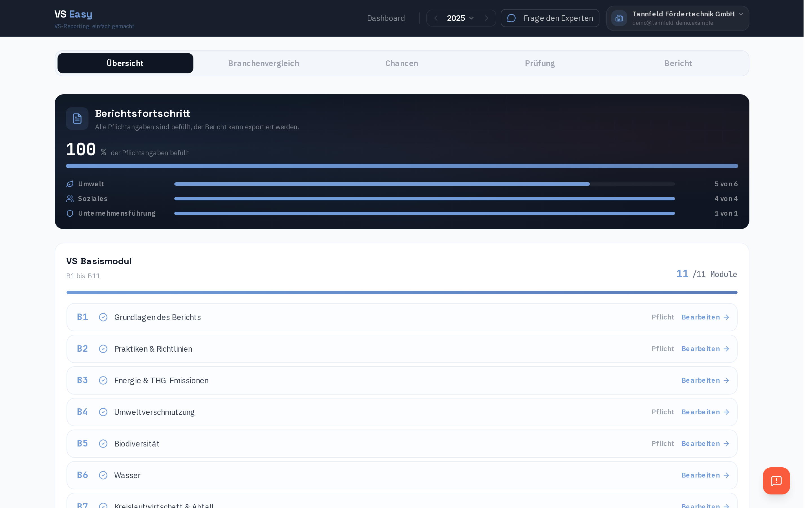Click check icon of B3 row
Screen dimensions: 812x508
point(103,380)
